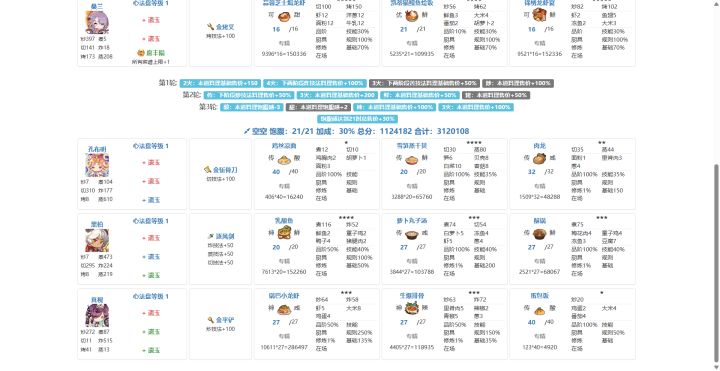Click the pencil icon before 空空 summary
Viewport: 720px width, 371px height.
(x=247, y=131)
